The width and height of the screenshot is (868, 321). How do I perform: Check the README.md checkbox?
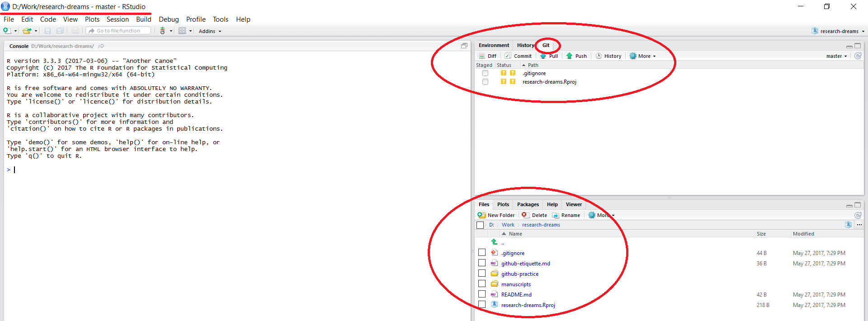pyautogui.click(x=482, y=294)
